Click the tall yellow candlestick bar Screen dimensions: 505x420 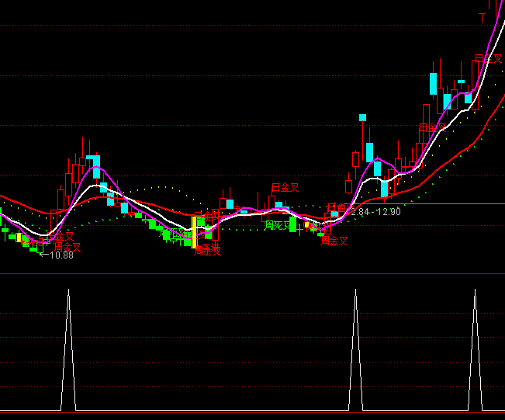[194, 231]
